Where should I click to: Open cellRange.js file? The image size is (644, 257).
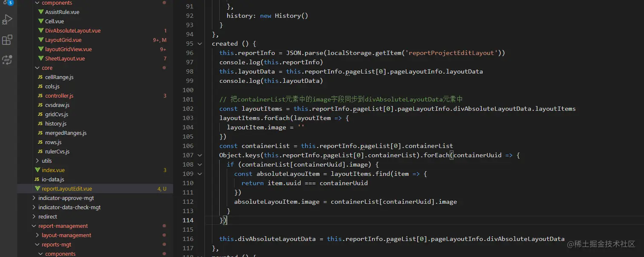(59, 77)
